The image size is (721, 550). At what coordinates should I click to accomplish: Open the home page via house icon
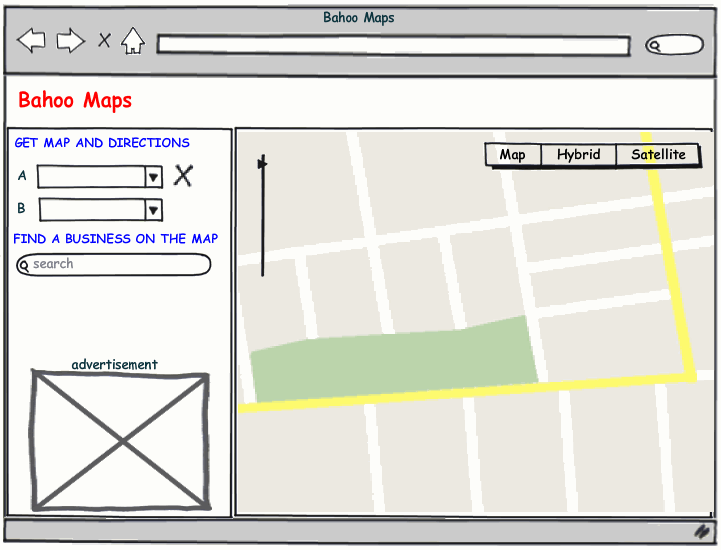133,41
